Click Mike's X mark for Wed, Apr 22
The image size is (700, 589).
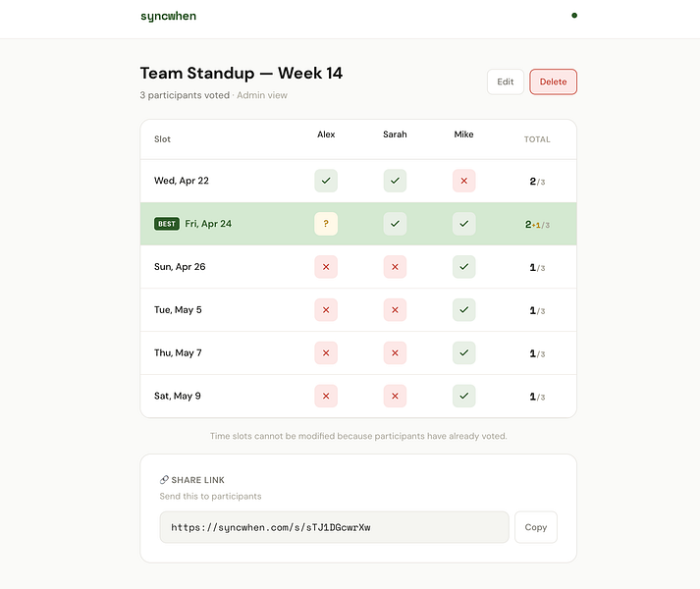(463, 181)
